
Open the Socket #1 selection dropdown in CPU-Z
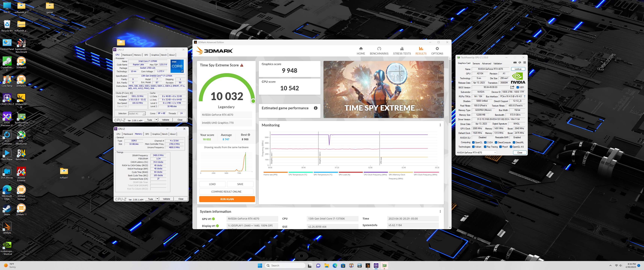click(144, 113)
